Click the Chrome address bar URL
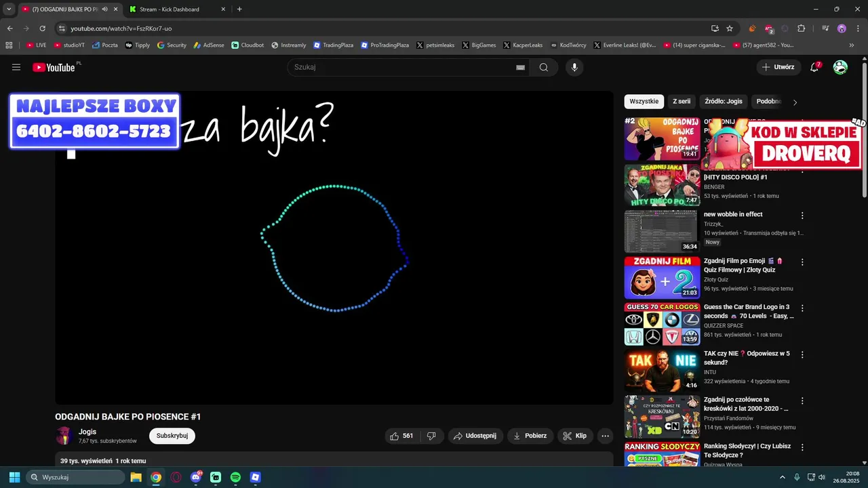The image size is (868, 488). point(121,28)
